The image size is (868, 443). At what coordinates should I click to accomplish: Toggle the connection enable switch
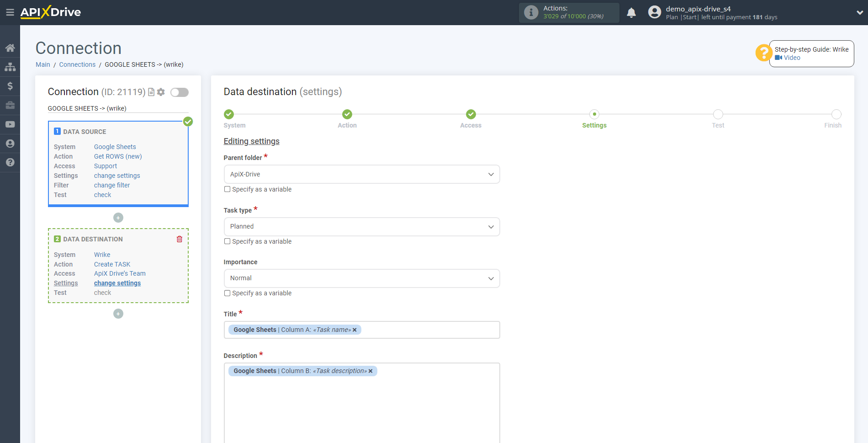[x=180, y=92]
